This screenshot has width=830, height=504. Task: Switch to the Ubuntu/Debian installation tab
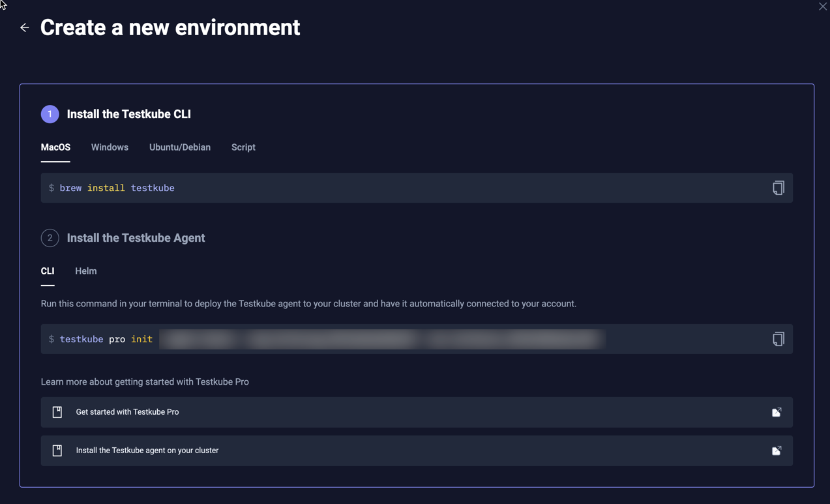180,147
